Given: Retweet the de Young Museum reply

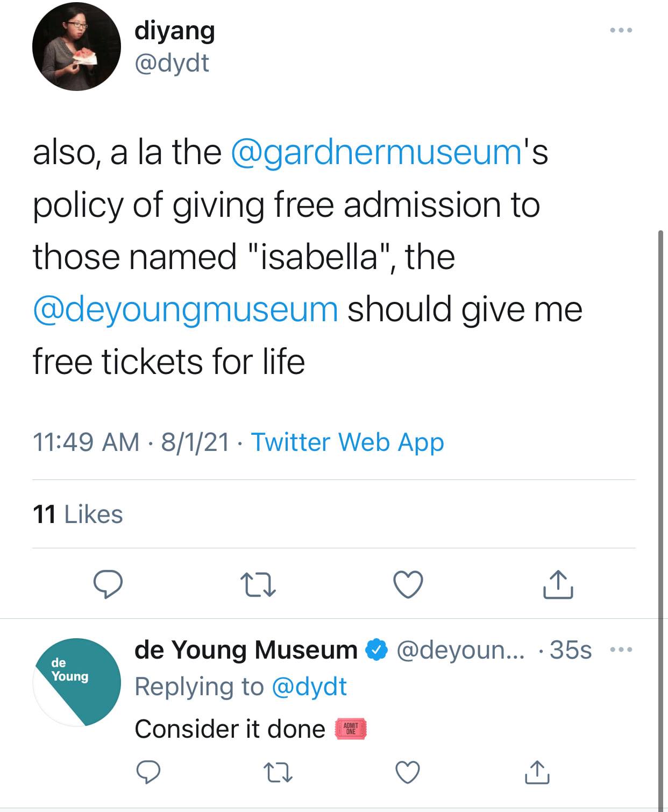Looking at the screenshot, I should pos(279,772).
